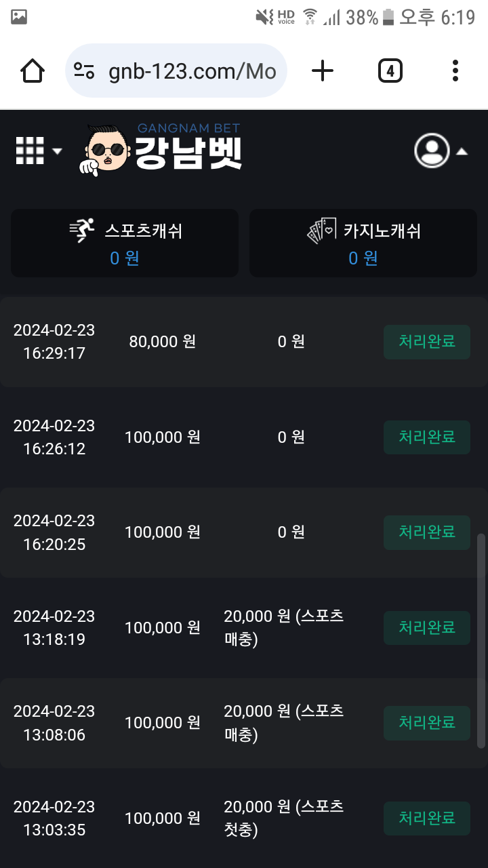The image size is (488, 868).
Task: Click 처리완료 badge for 13:18:19 entry
Action: click(426, 628)
